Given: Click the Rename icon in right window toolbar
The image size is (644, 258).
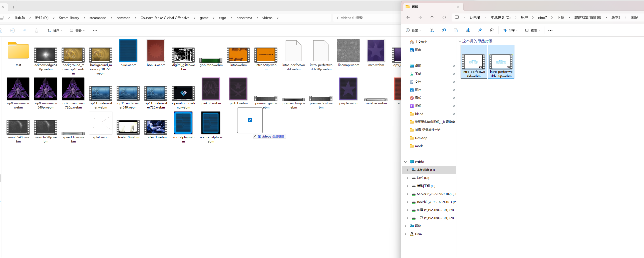Looking at the screenshot, I should pyautogui.click(x=468, y=30).
